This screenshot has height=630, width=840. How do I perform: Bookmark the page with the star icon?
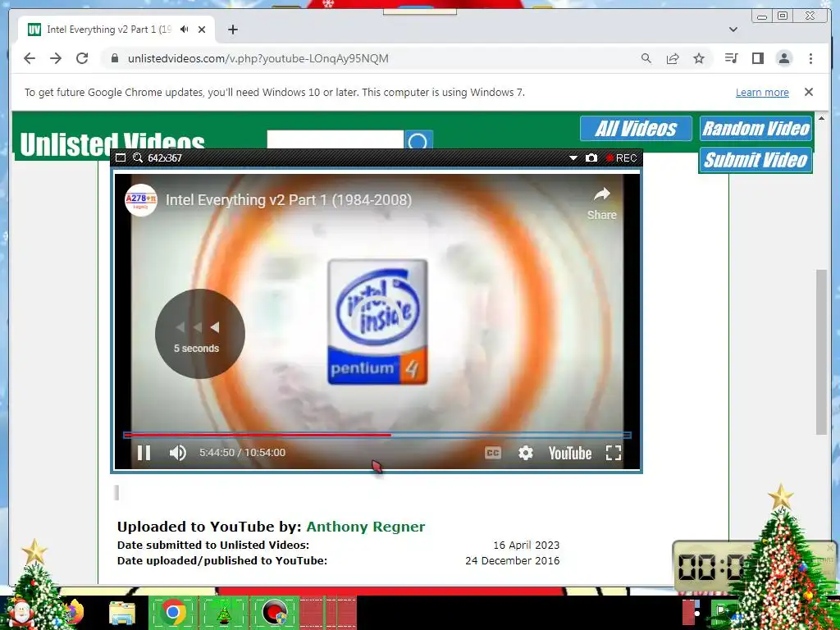click(x=699, y=58)
